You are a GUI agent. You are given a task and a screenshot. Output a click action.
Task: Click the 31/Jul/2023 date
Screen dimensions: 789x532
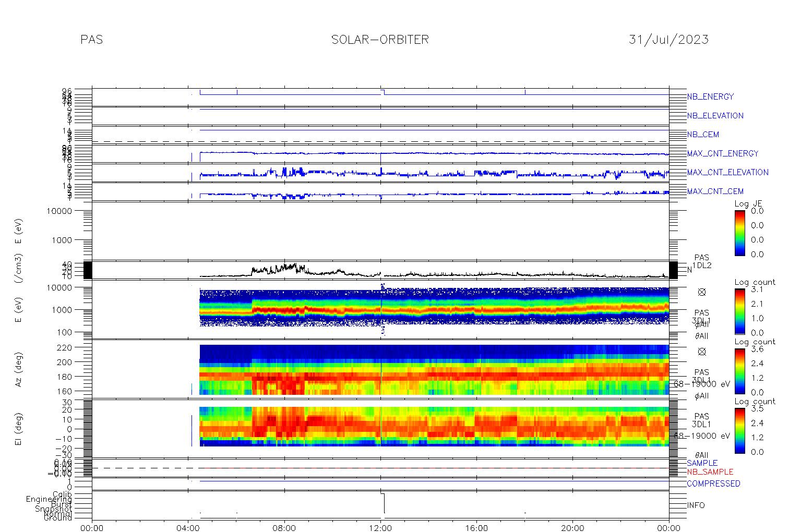coord(668,40)
